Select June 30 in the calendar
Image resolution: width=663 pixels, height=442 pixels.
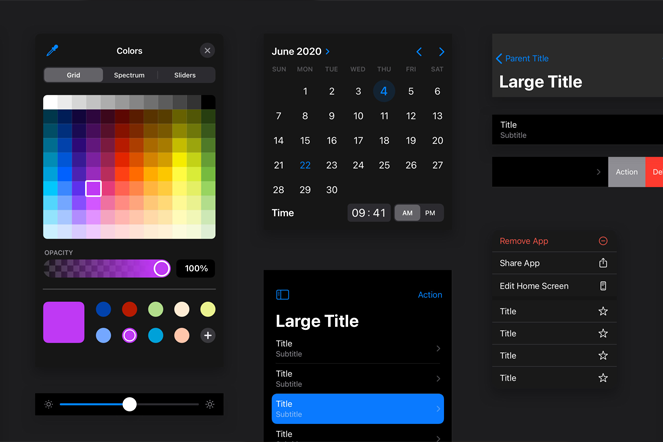332,190
